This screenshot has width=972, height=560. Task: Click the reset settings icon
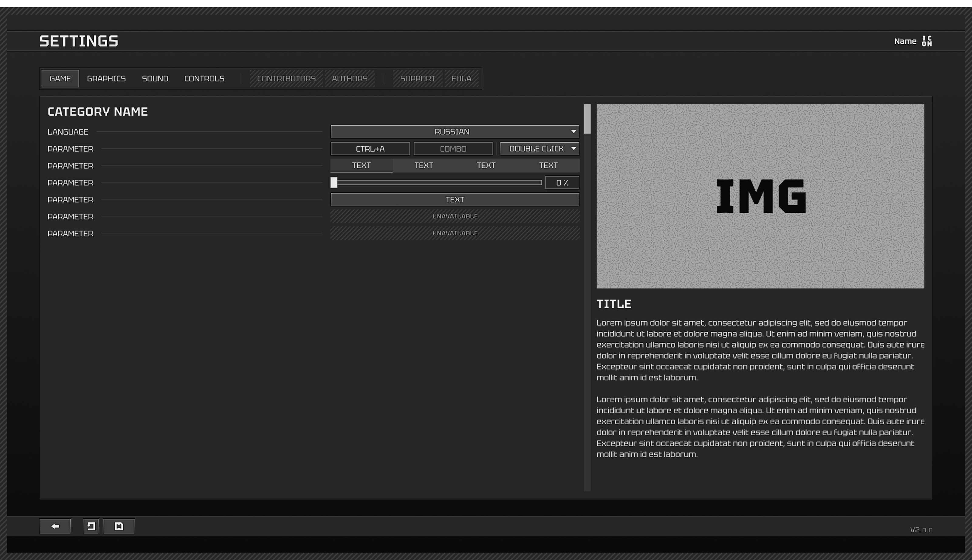pyautogui.click(x=91, y=526)
